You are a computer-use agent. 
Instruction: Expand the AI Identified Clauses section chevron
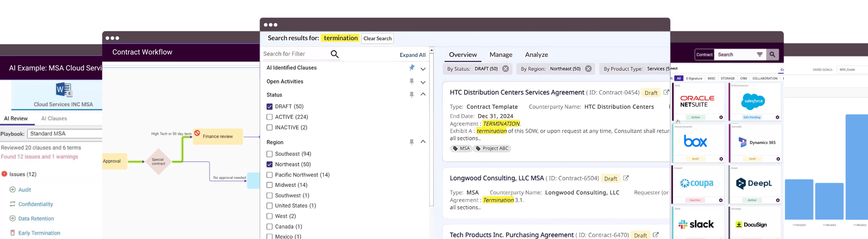coord(423,69)
